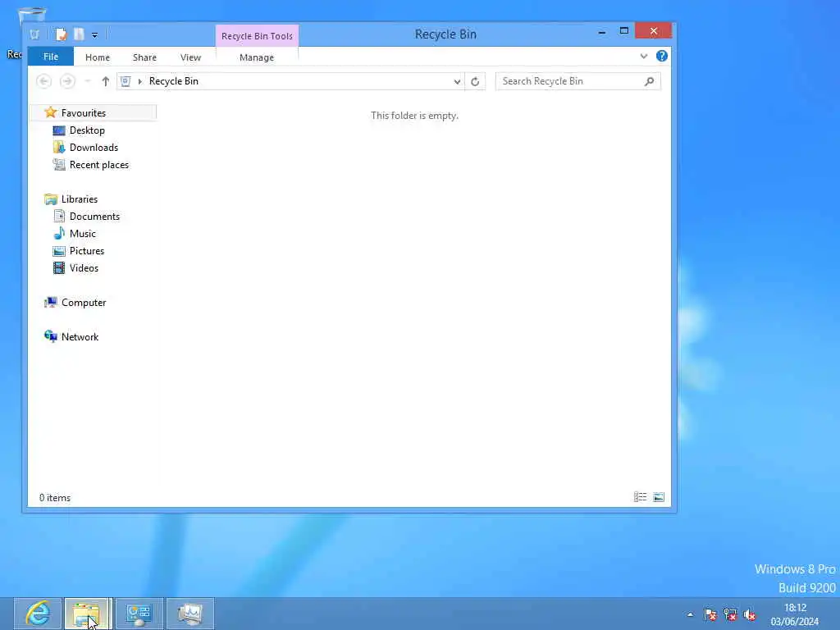
Task: Open the Control Panel taskbar icon
Action: pyautogui.click(x=139, y=614)
